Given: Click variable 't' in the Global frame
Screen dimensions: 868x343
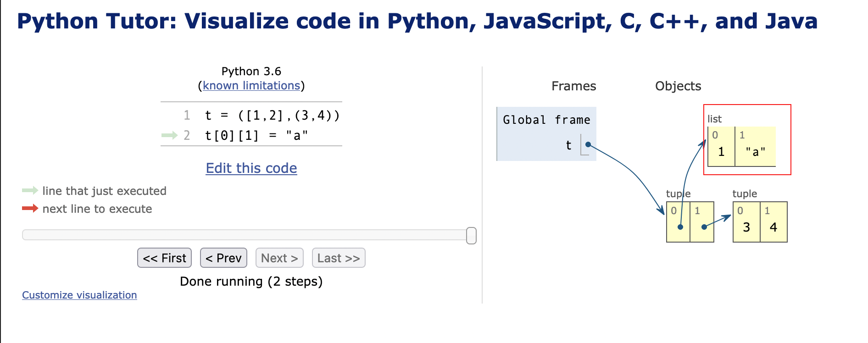Looking at the screenshot, I should (568, 145).
